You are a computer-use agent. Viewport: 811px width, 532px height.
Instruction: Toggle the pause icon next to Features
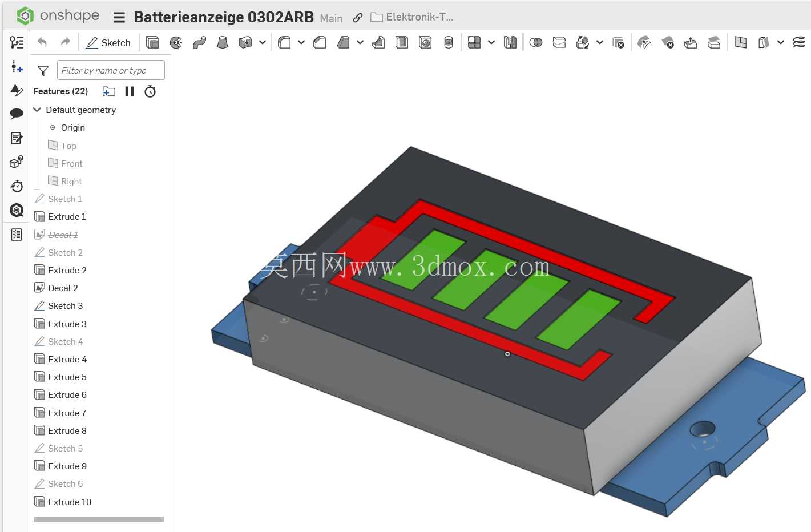(130, 91)
